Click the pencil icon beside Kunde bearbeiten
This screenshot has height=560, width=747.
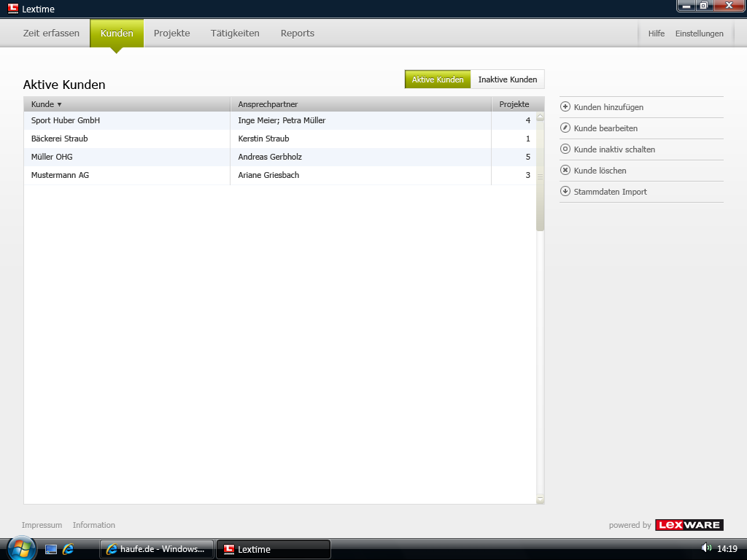click(x=565, y=128)
